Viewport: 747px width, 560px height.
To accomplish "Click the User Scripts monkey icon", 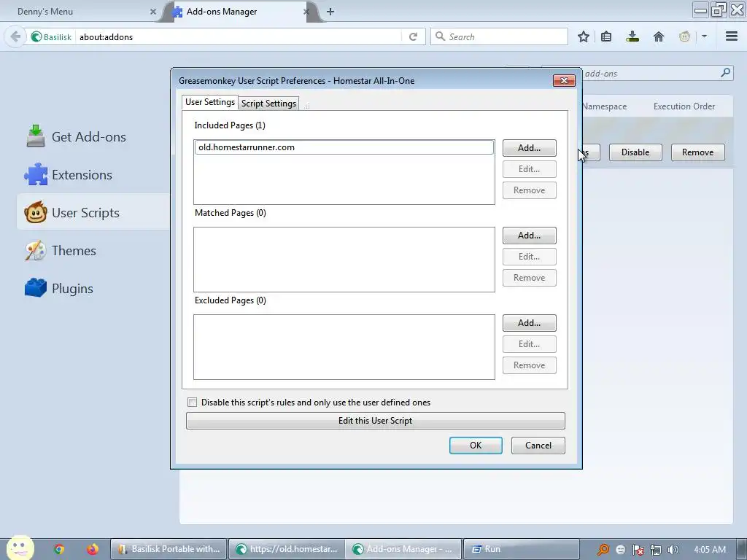I will pos(36,212).
